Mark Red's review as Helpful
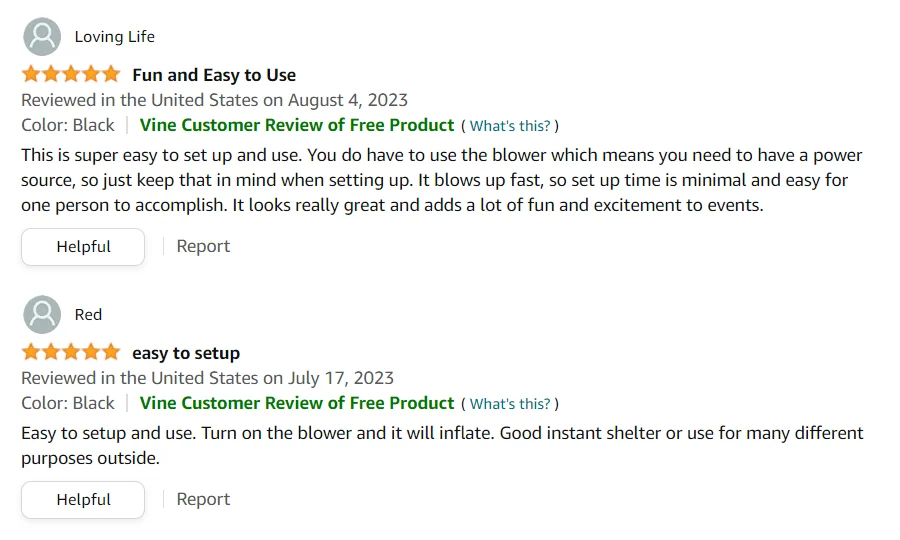The height and width of the screenshot is (540, 900). (x=83, y=500)
